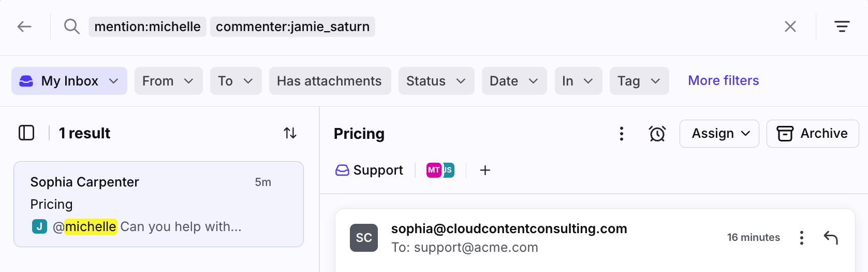Click the mention:michelle search token

coord(148,26)
